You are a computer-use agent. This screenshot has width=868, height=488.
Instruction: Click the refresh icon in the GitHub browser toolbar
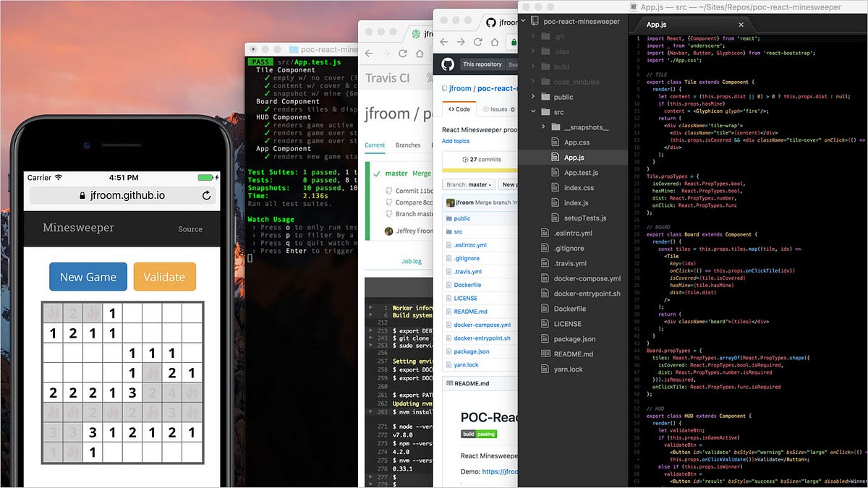(477, 43)
